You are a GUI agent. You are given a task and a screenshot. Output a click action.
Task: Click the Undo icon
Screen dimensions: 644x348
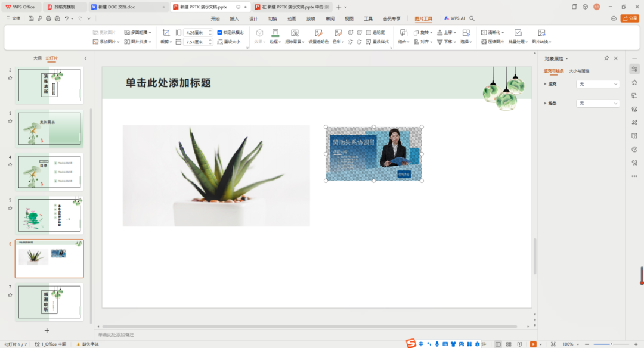(67, 18)
